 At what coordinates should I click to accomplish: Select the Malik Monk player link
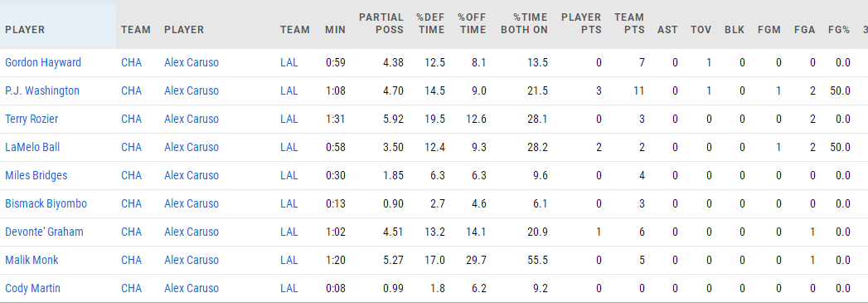pos(32,261)
